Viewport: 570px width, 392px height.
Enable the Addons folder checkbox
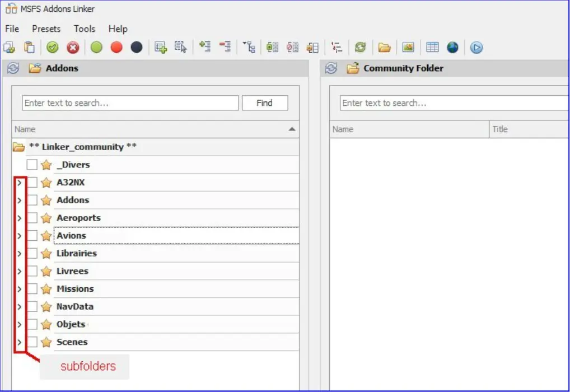[32, 200]
